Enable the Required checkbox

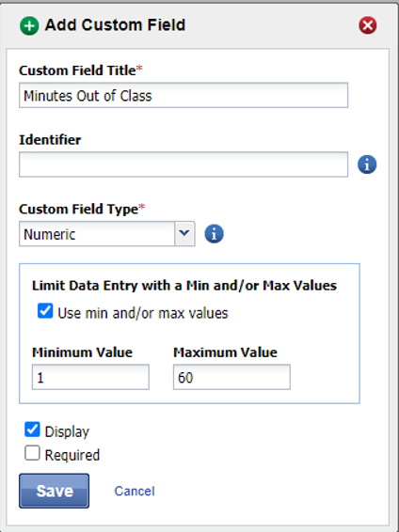[x=32, y=453]
